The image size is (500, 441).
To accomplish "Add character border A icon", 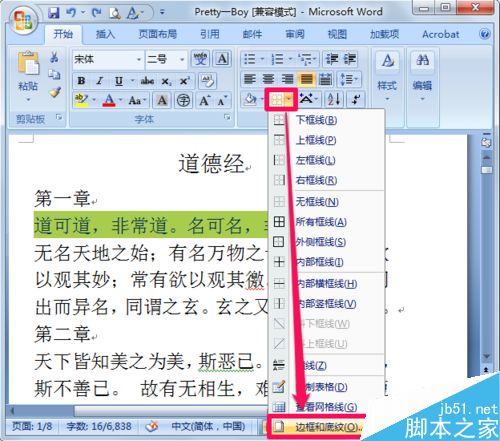I will point(222,59).
